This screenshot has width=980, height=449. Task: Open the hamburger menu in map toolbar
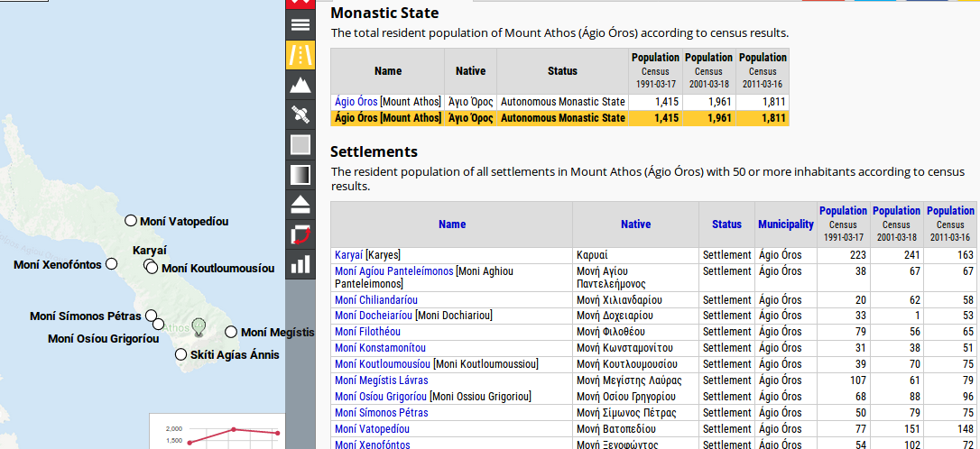click(x=300, y=24)
